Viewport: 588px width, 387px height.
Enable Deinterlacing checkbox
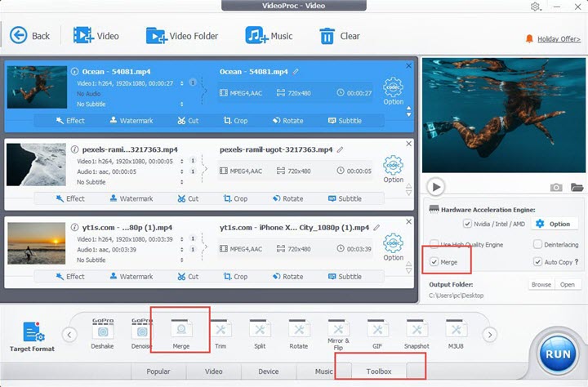pyautogui.click(x=537, y=244)
